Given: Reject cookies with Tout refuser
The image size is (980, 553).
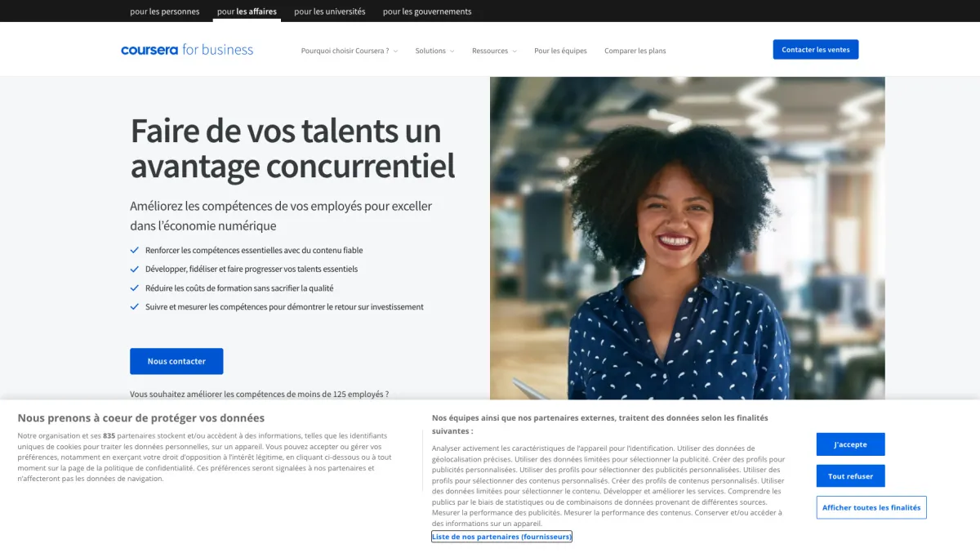Looking at the screenshot, I should pyautogui.click(x=850, y=476).
